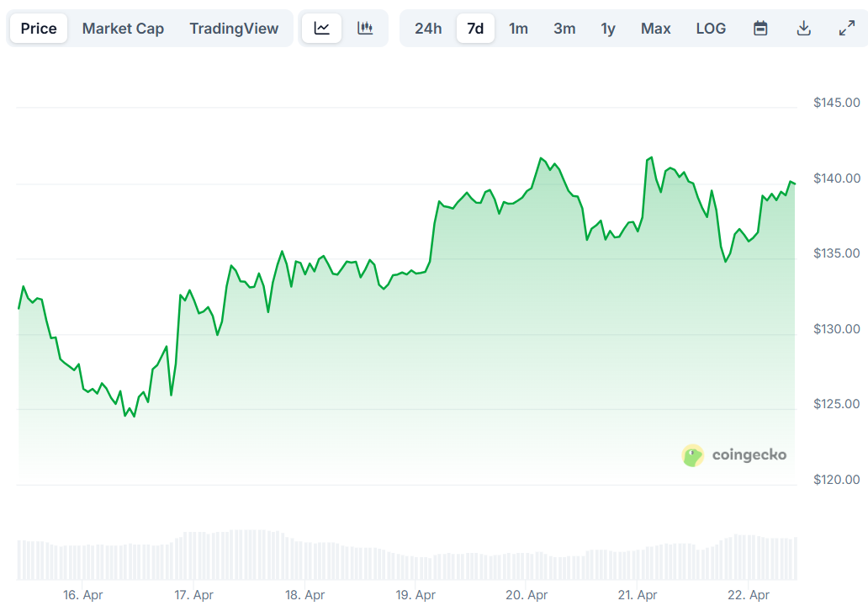Switch to line chart view icon
This screenshot has width=868, height=606.
point(321,29)
